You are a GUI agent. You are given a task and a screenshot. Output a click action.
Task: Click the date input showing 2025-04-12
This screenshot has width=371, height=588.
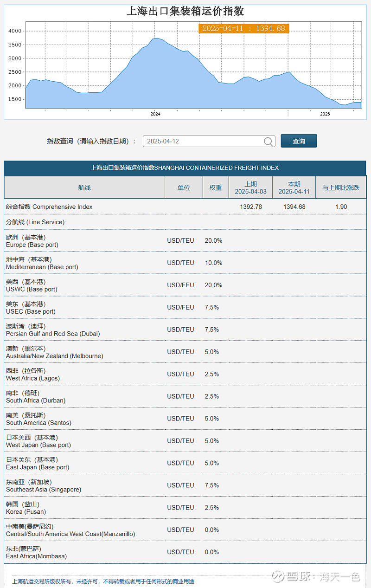(199, 141)
